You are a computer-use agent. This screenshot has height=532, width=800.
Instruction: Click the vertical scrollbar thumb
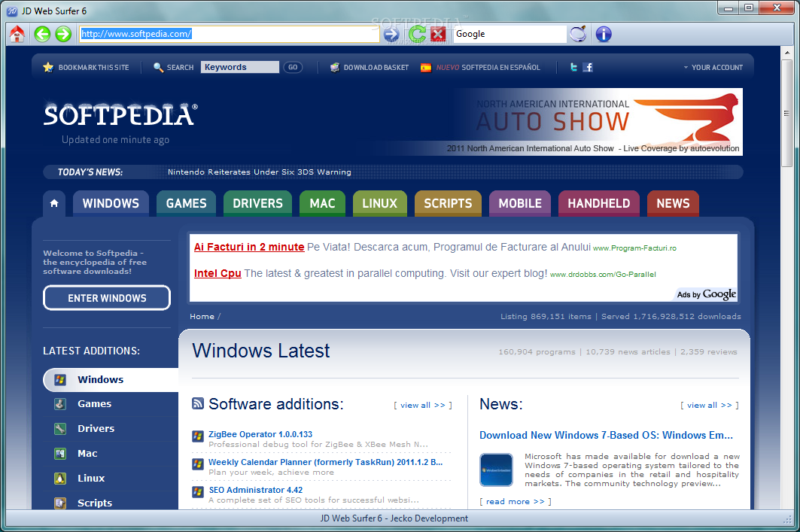[786, 113]
